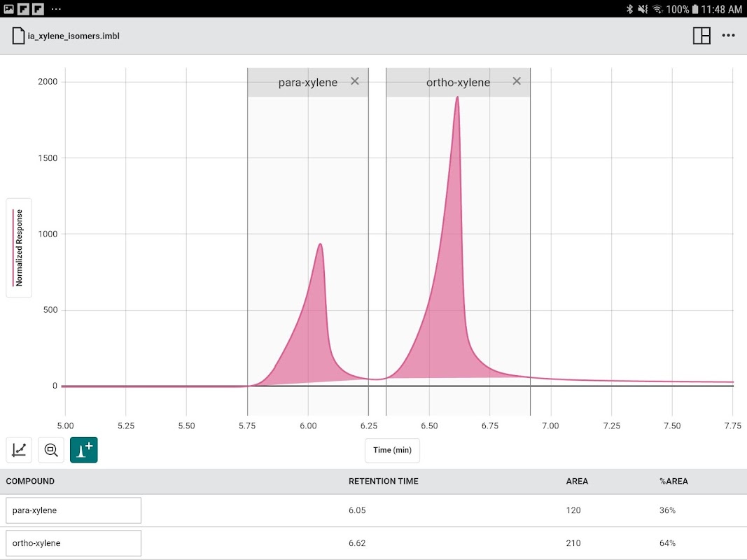747x560 pixels.
Task: Edit the para-xylene compound name field
Action: (74, 510)
